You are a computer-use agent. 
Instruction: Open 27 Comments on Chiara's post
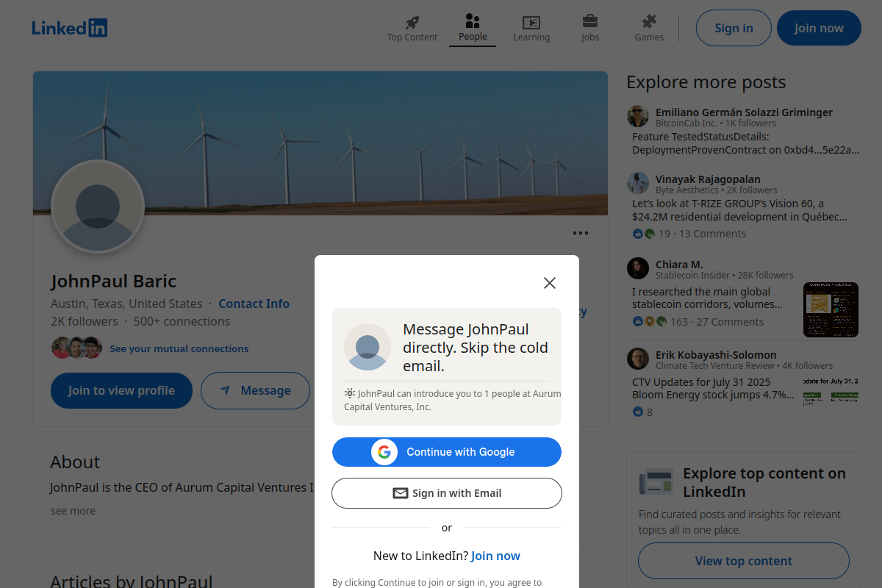tap(730, 322)
